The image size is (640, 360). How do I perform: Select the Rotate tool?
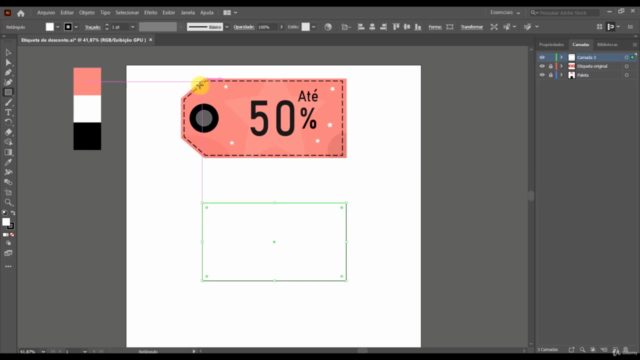point(8,122)
